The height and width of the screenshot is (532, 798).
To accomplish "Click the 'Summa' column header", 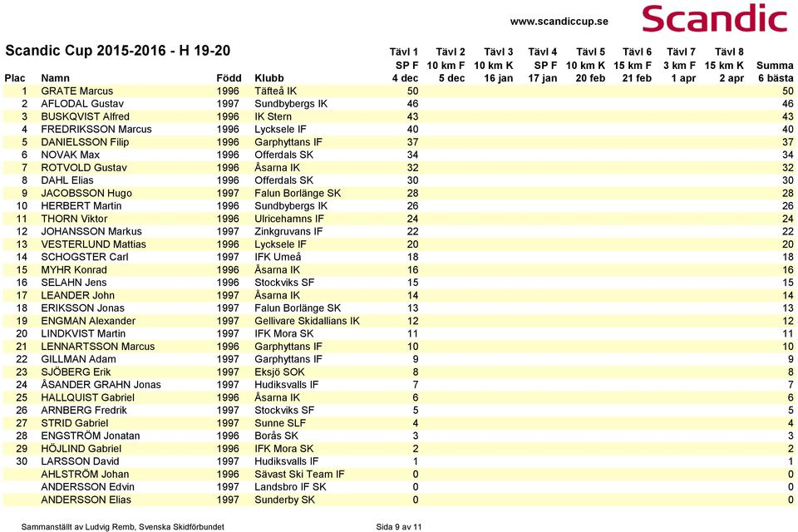I will [775, 65].
